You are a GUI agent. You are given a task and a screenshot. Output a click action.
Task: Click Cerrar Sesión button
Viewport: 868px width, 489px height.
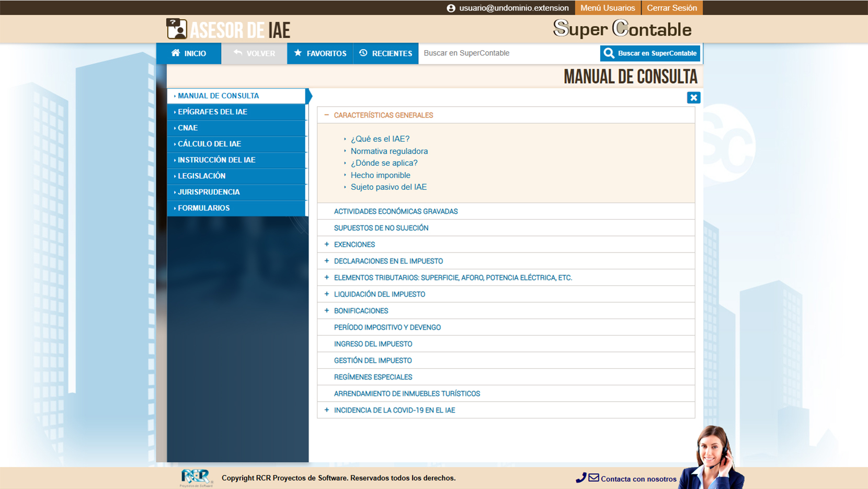(x=672, y=8)
